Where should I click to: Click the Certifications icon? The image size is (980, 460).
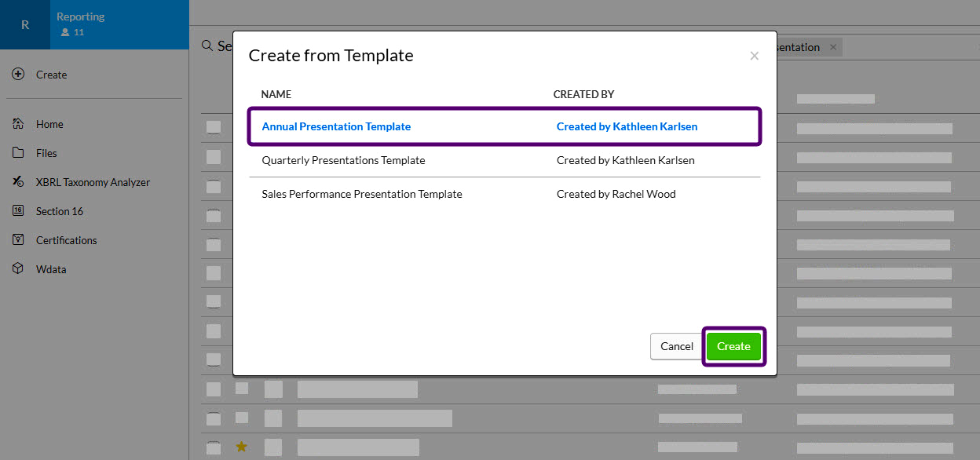(x=18, y=240)
